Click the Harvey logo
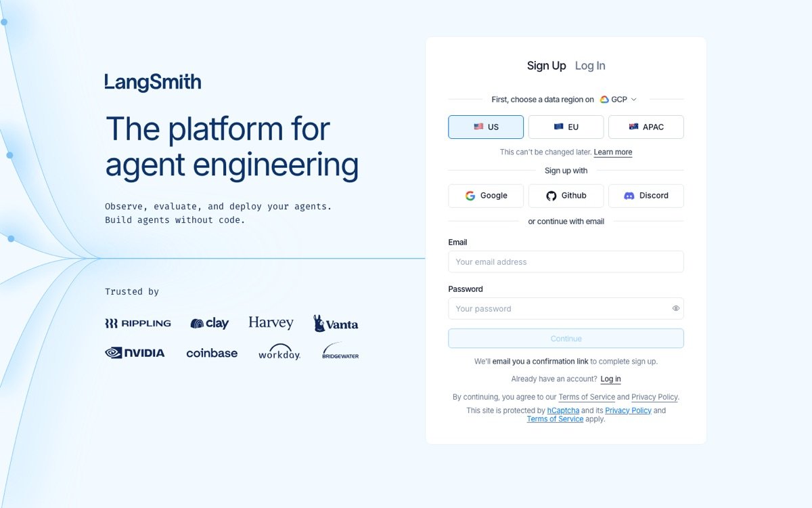The image size is (812, 508). [x=271, y=323]
